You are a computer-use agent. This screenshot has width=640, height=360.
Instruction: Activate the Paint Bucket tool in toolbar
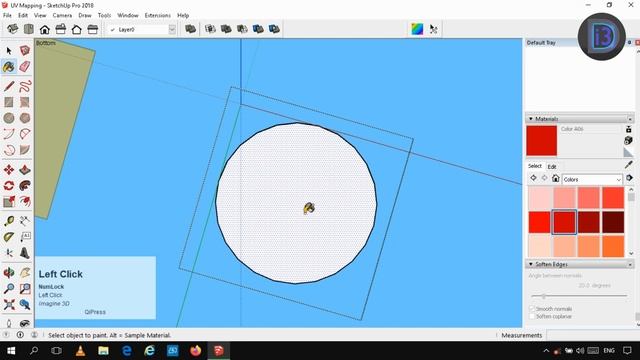click(9, 67)
